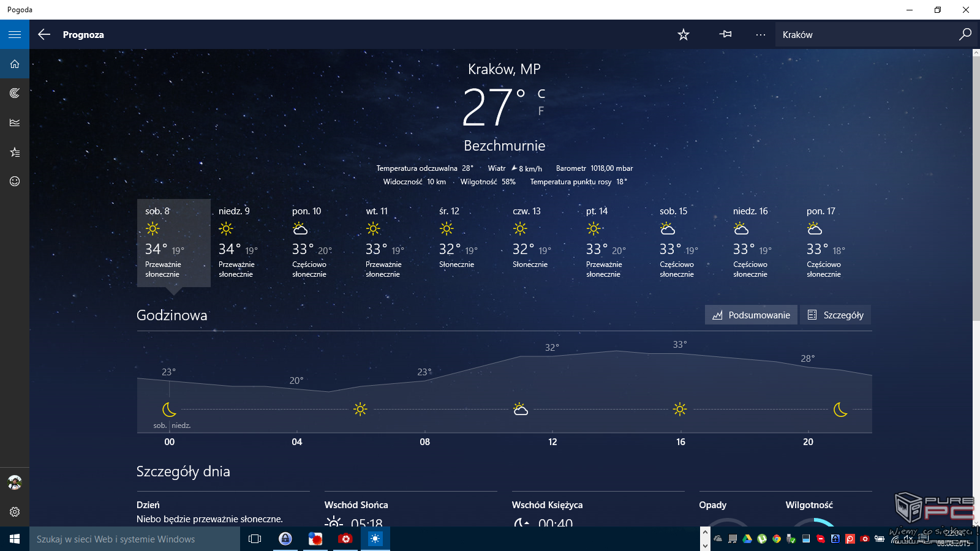Click the moon icon at hour 00
This screenshot has height=551, width=980.
(x=169, y=409)
